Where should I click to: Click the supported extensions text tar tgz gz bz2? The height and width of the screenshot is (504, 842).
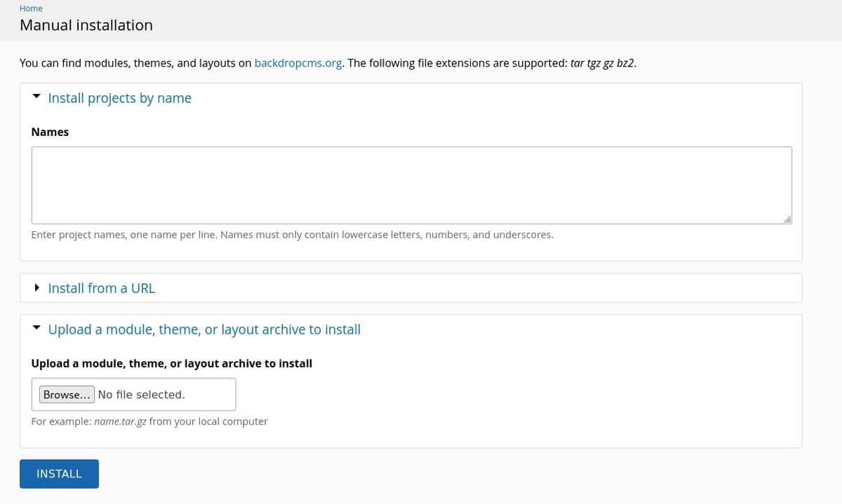[x=603, y=63]
